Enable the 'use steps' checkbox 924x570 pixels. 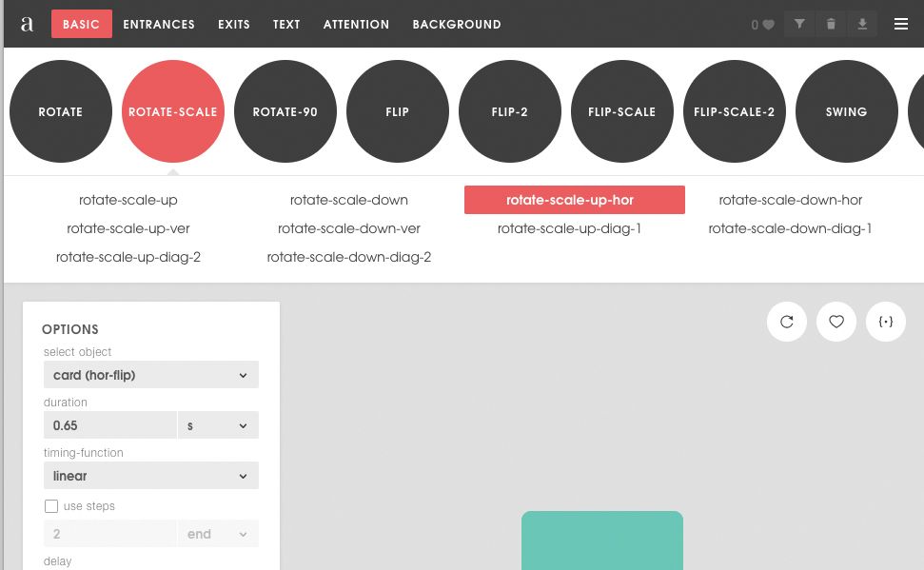[x=51, y=505]
